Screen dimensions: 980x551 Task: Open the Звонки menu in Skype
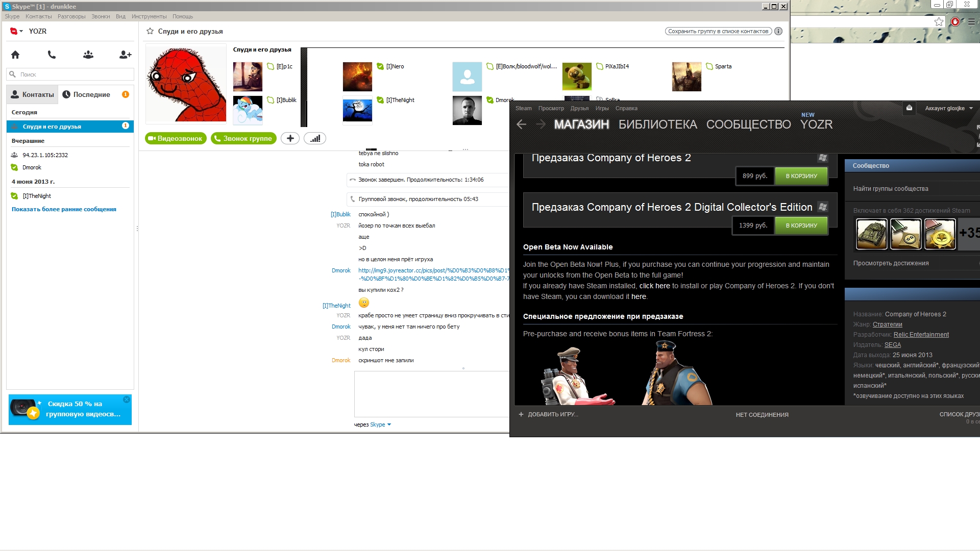(101, 16)
